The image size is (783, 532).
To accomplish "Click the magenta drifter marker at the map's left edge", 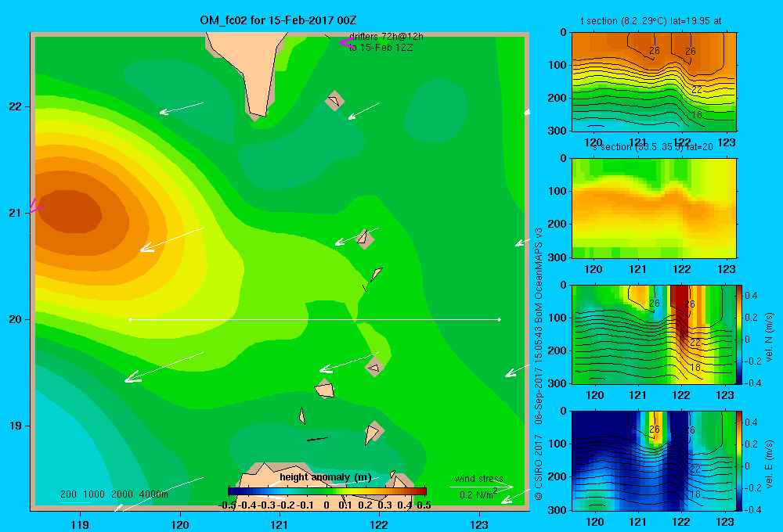I will tap(35, 206).
